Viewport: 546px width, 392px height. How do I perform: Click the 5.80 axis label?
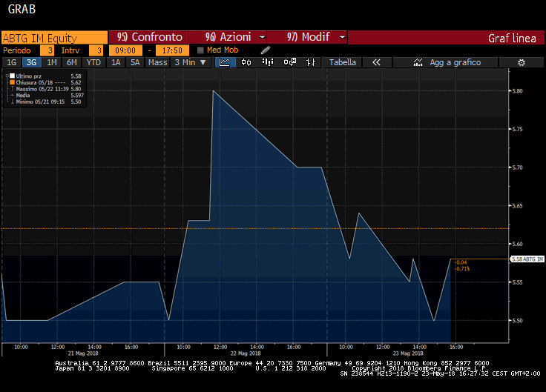[518, 91]
